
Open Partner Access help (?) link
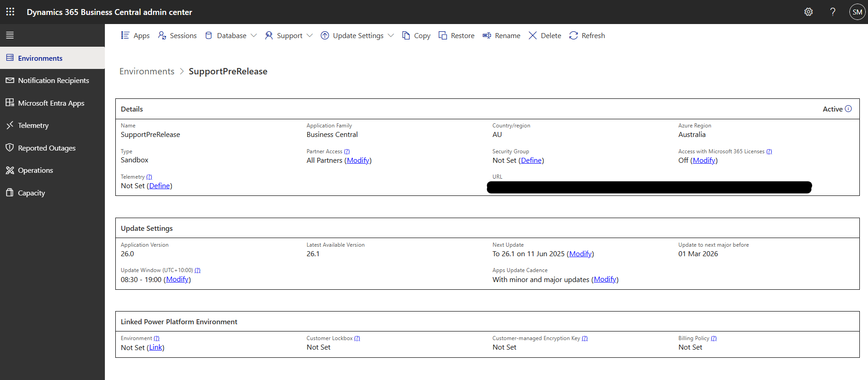point(347,151)
